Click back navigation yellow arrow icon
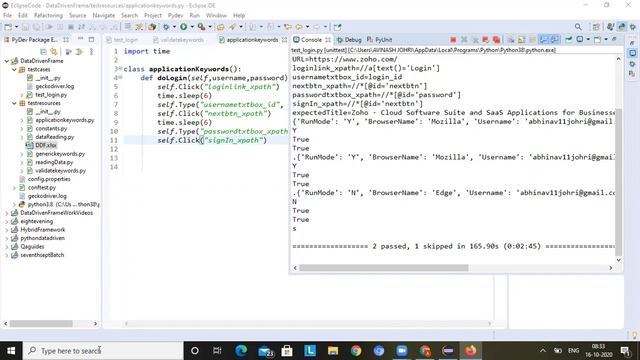Screen dimensions: 640x360 tap(299, 27)
